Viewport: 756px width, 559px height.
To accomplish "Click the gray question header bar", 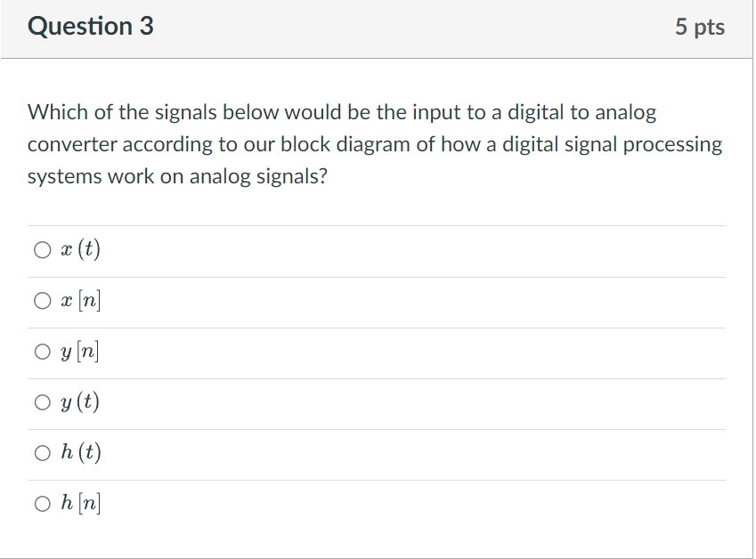I will [x=378, y=27].
